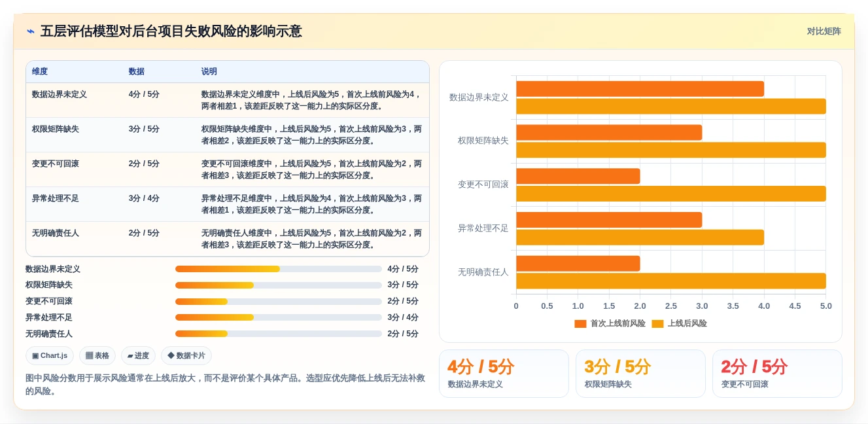868x424 pixels.
Task: Click chart axis label 变更不可回滚
Action: [x=483, y=185]
